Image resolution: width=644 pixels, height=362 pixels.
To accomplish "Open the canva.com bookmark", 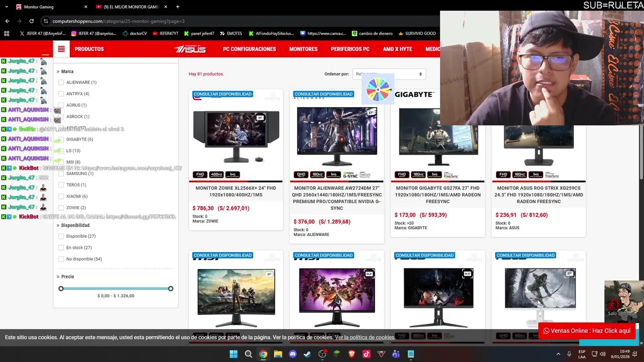I will 323,34.
